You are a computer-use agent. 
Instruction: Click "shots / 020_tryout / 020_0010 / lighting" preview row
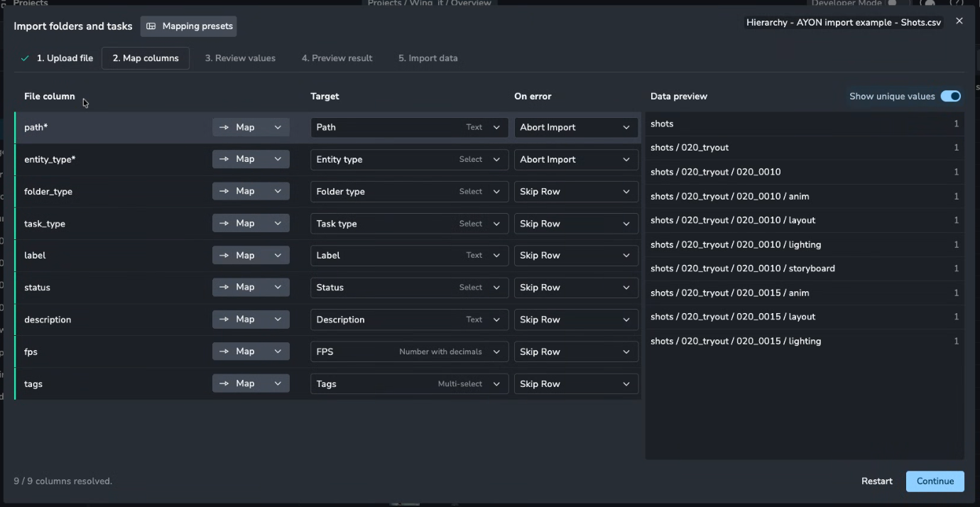click(x=805, y=244)
